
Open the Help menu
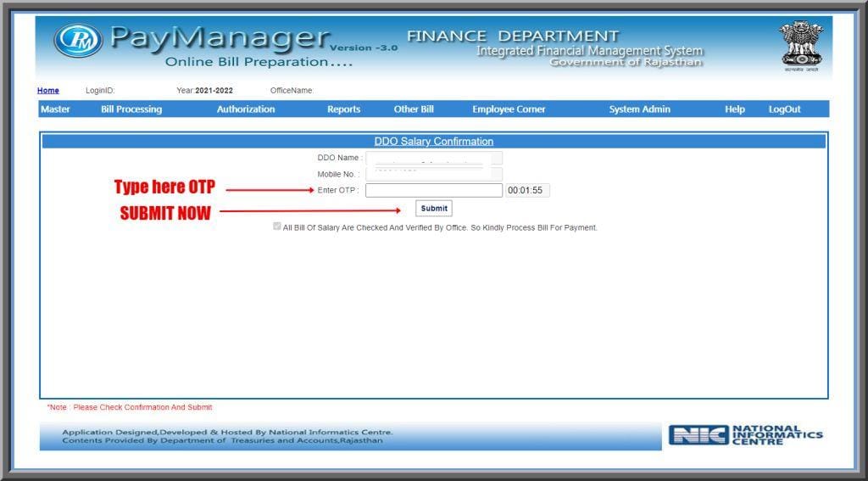(735, 109)
